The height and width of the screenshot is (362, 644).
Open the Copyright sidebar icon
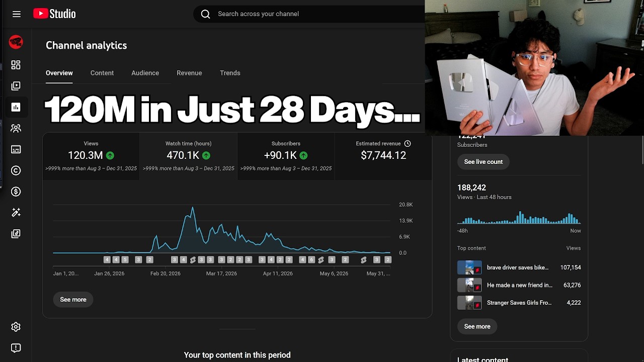pyautogui.click(x=16, y=170)
